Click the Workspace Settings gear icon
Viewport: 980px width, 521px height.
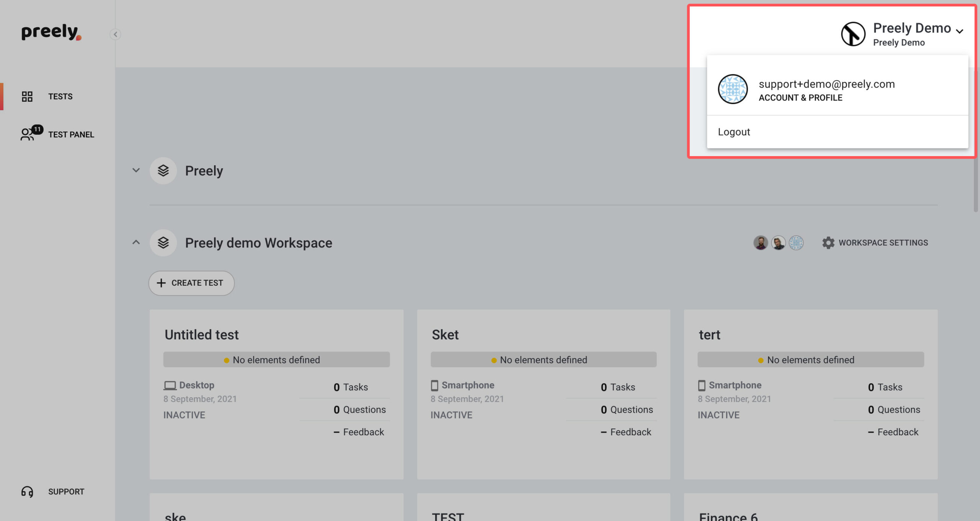tap(828, 243)
